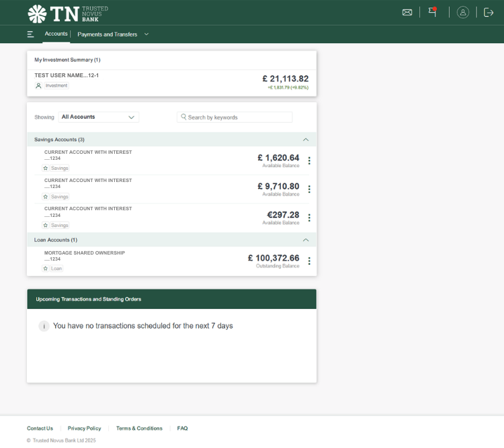Viewport: 504px width, 448px height.
Task: Open Payments and Transfers menu
Action: pyautogui.click(x=113, y=34)
